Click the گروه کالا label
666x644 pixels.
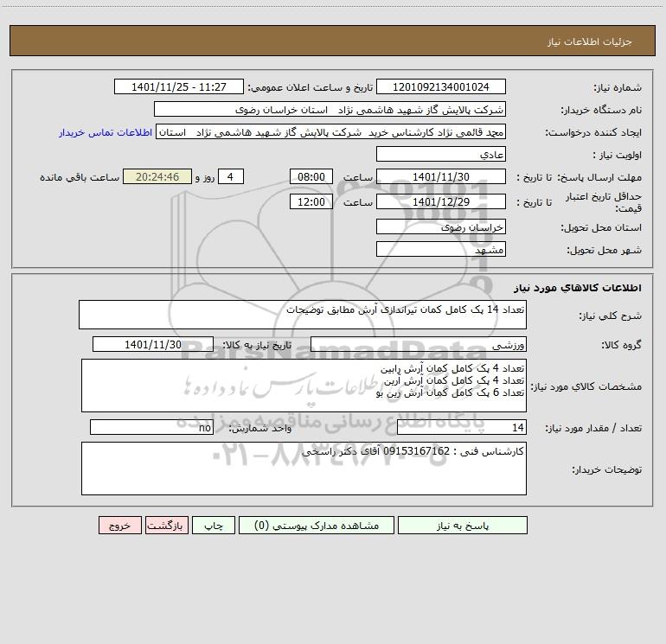[621, 345]
